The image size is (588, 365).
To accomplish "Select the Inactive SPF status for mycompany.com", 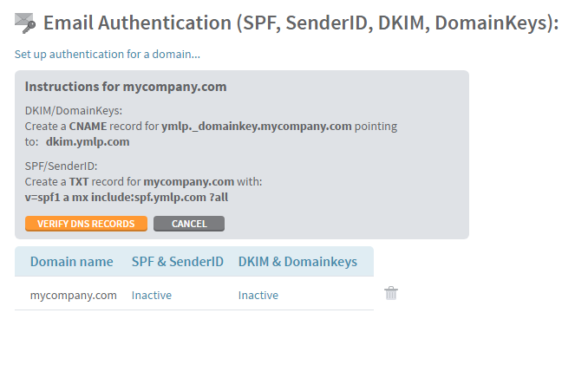I will point(152,296).
